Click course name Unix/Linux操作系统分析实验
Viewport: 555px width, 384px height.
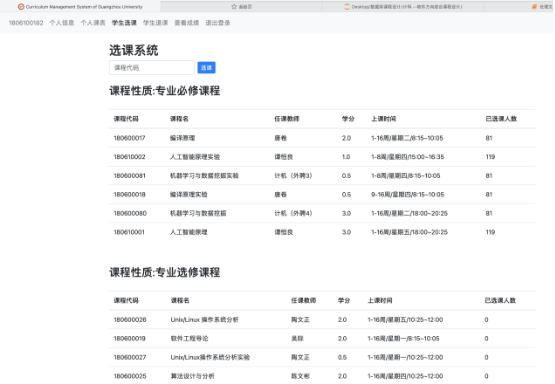pos(210,357)
